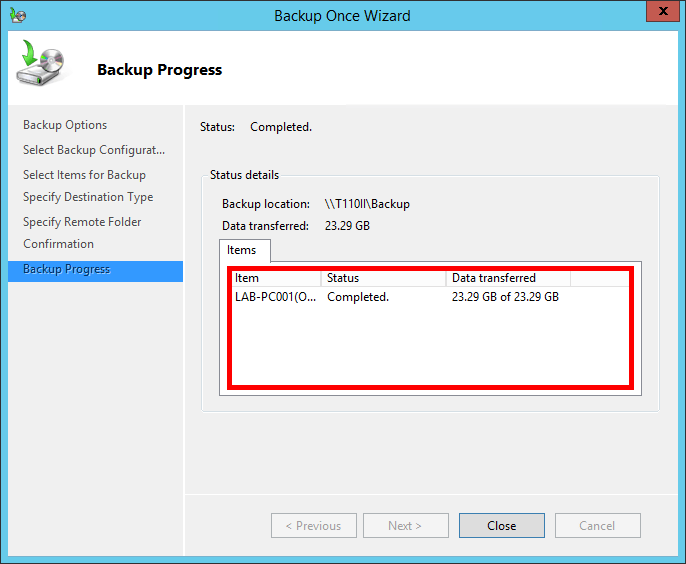The image size is (686, 564).
Task: Click the disabled Next button
Action: [x=406, y=525]
